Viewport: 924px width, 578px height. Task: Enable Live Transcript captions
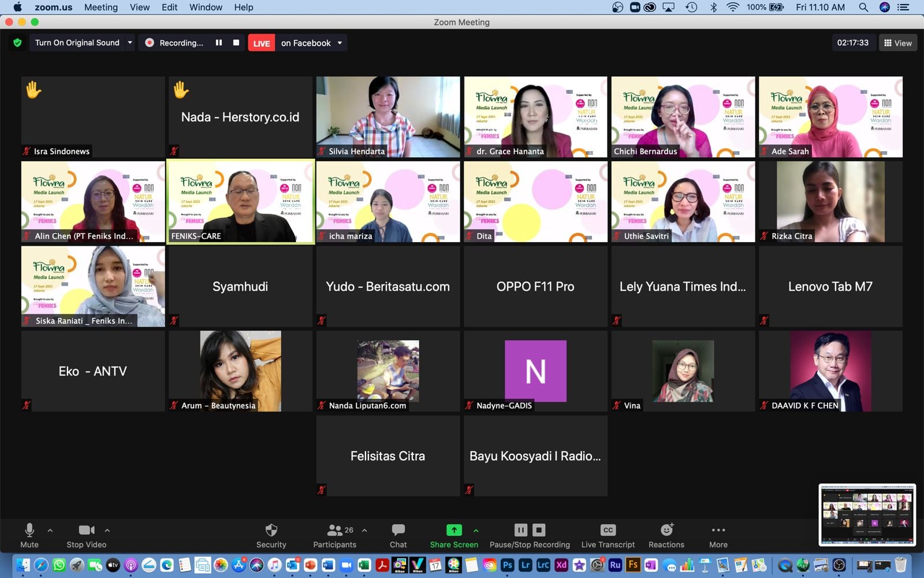608,531
